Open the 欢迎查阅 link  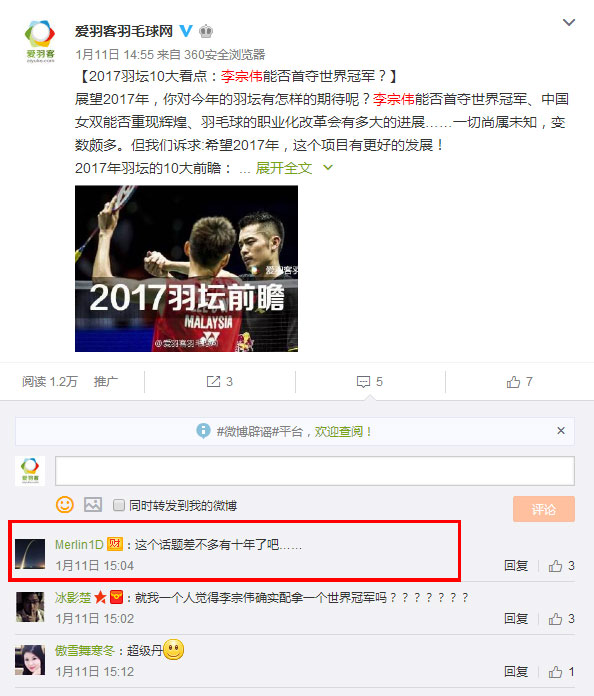[x=339, y=431]
